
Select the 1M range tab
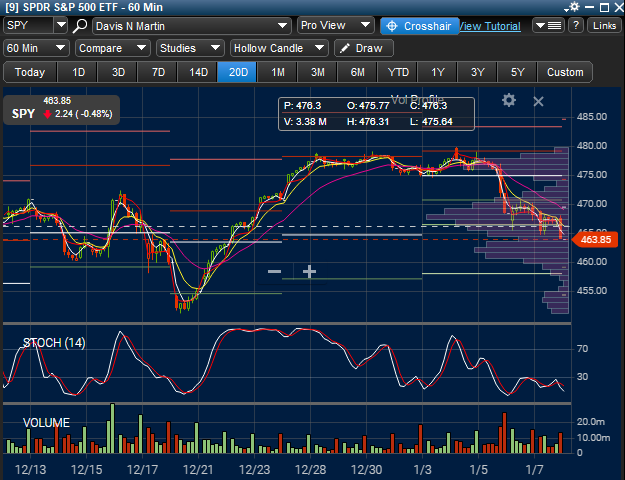coord(278,72)
